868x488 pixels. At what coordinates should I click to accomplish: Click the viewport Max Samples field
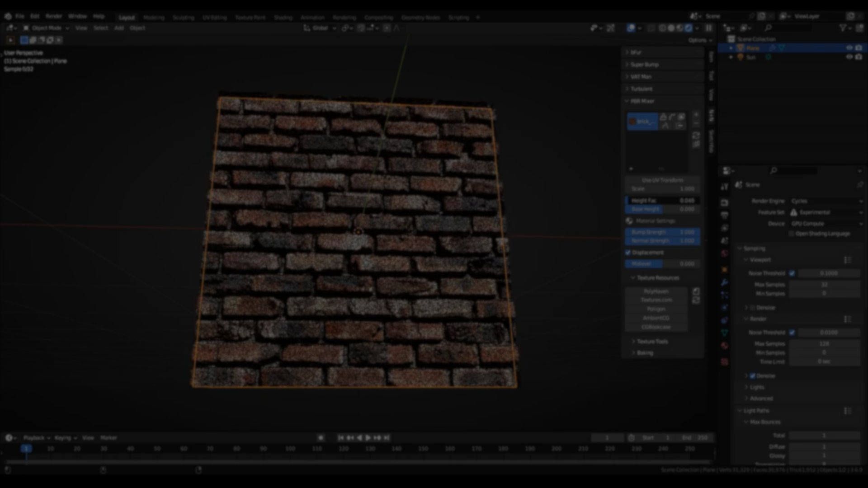[824, 285]
